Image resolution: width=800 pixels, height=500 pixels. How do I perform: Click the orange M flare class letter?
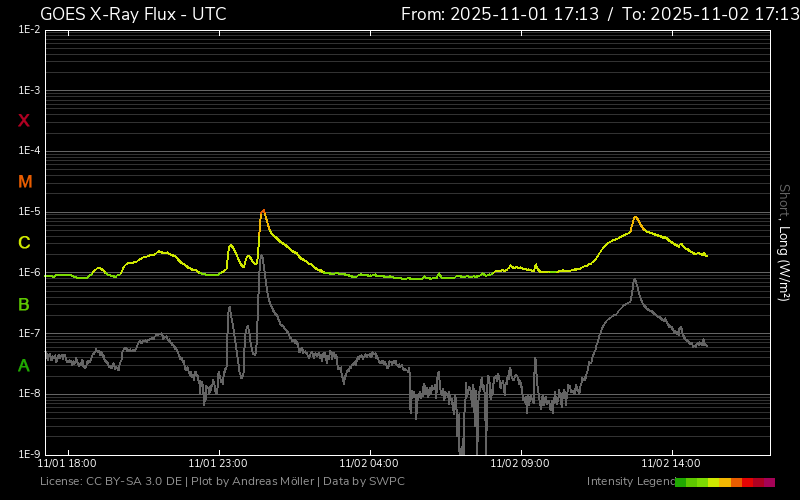[25, 182]
